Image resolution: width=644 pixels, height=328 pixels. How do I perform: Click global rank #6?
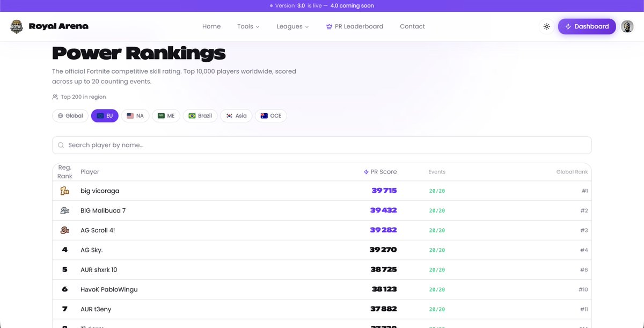584,269
